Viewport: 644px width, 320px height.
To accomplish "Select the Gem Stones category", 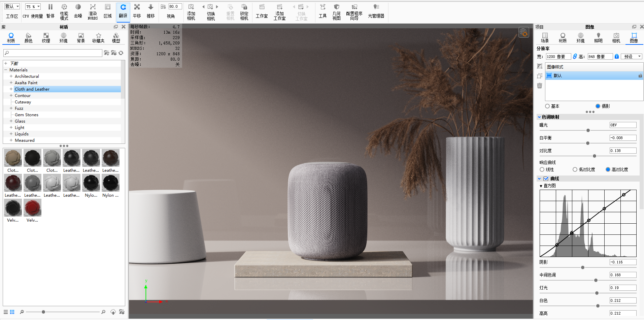I will pos(27,115).
